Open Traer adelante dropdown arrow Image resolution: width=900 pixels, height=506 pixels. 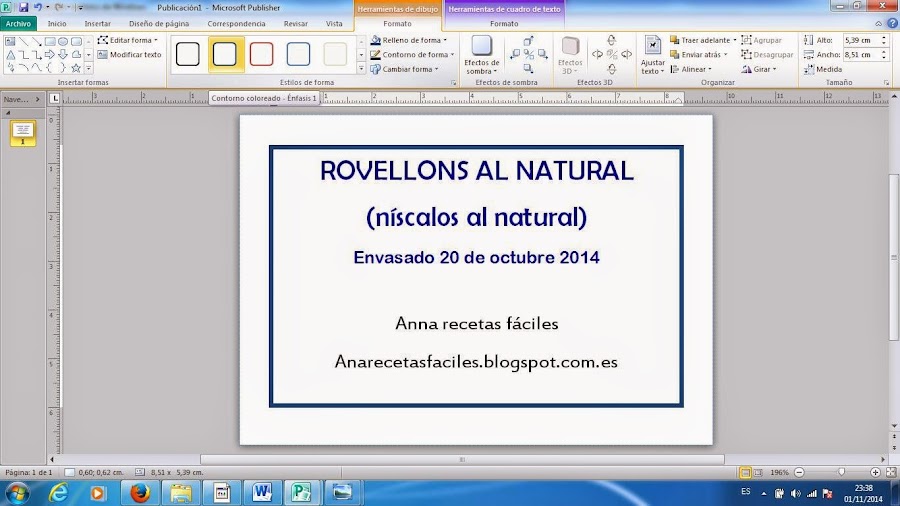pyautogui.click(x=735, y=40)
